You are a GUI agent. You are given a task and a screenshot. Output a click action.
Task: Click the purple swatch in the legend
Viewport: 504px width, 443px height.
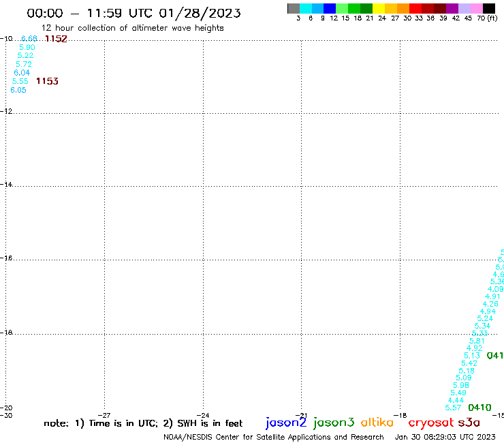tap(452, 8)
